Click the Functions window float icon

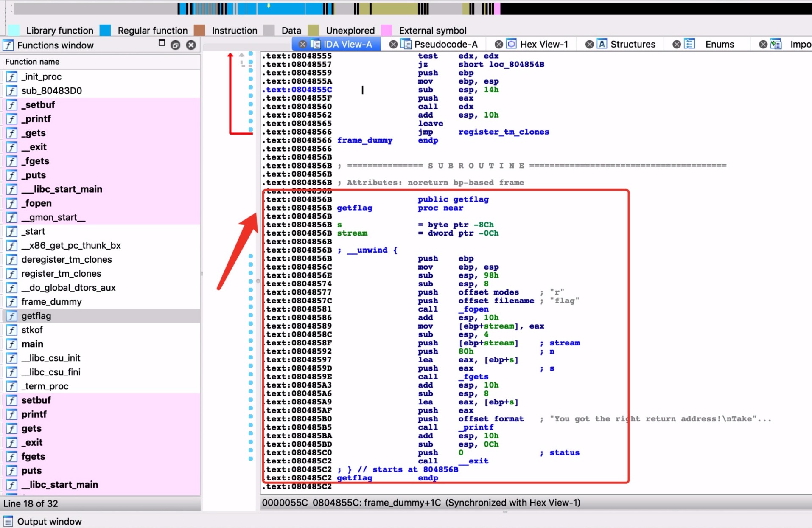(x=175, y=45)
